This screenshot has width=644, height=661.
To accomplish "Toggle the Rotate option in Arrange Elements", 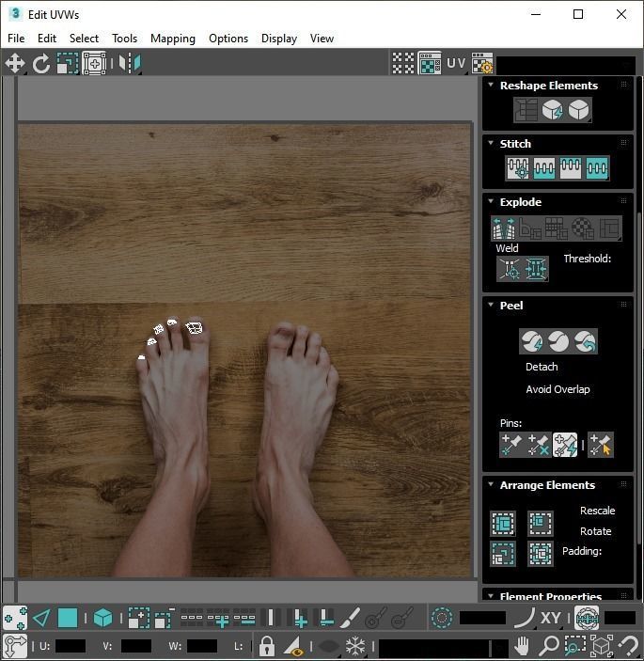I will [x=595, y=531].
